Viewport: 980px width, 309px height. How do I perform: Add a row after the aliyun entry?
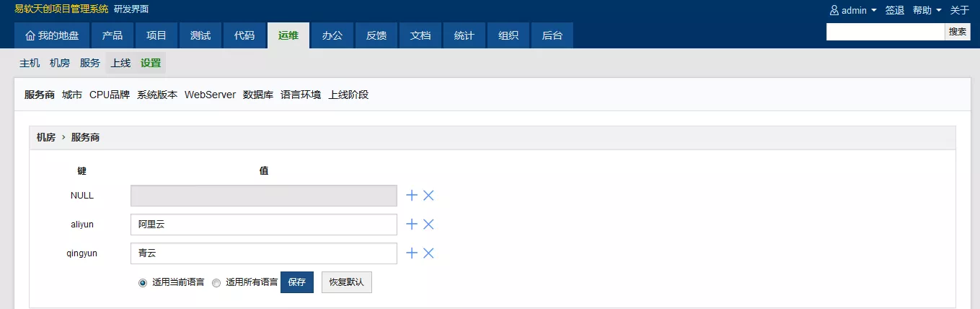[x=412, y=225]
